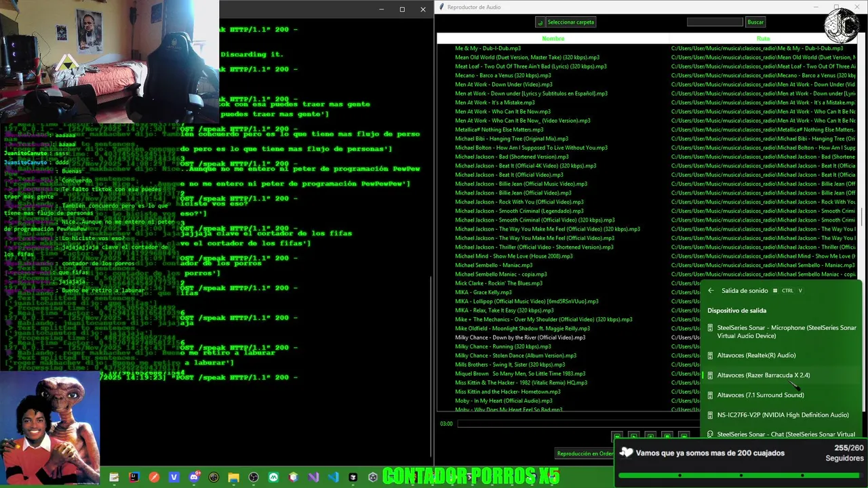The width and height of the screenshot is (868, 488).
Task: Select SteelSeries Sonar - Chat output device
Action: click(781, 434)
